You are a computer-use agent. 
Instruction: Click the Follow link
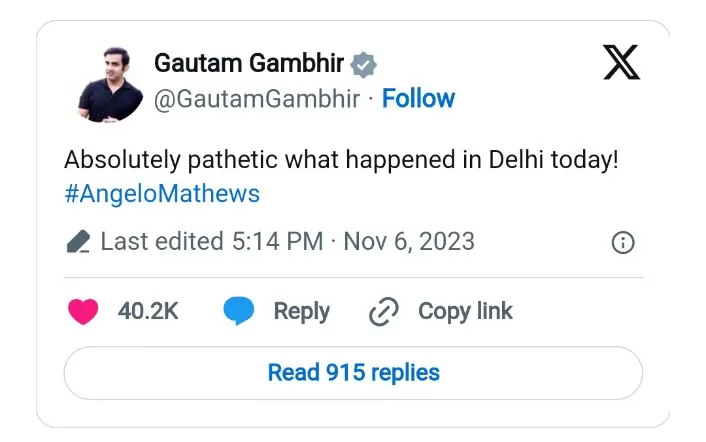point(418,98)
